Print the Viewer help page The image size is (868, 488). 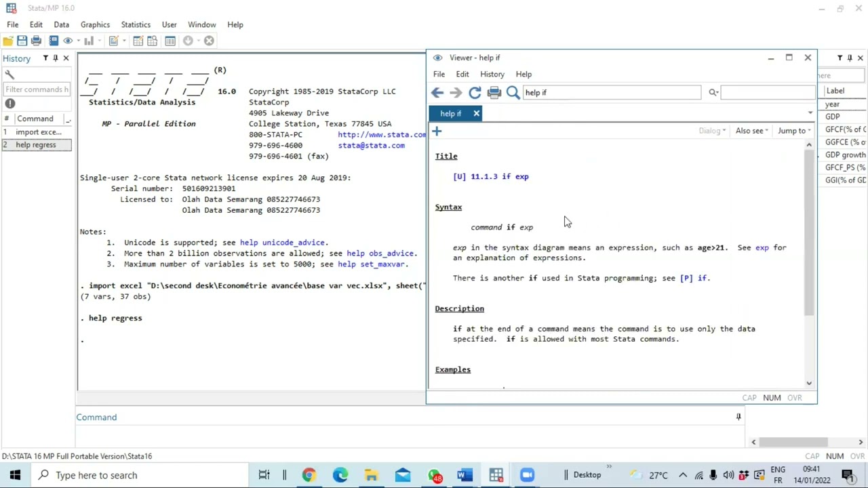pos(494,92)
